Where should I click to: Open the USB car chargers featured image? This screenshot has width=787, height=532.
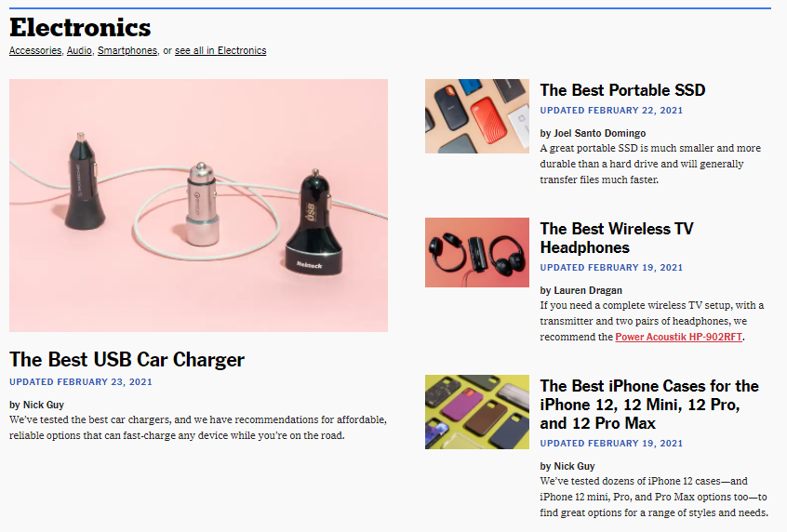198,206
